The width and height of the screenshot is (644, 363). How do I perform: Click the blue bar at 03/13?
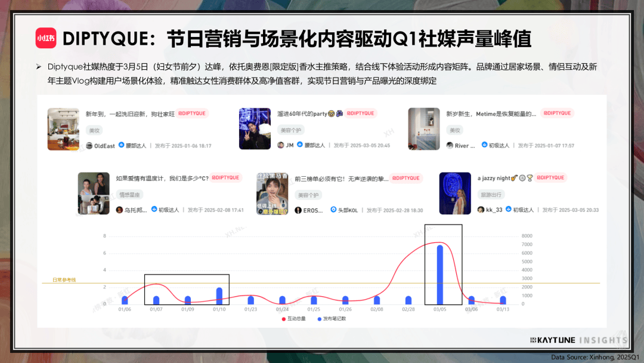503,300
